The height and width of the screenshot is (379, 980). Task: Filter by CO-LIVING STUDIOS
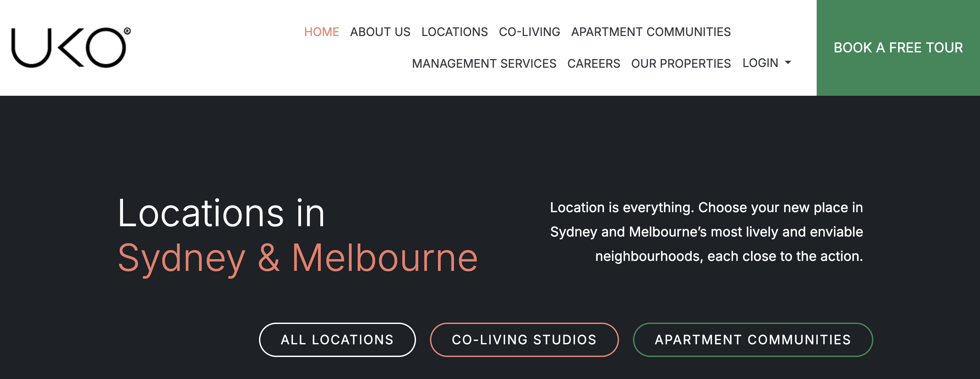[524, 339]
